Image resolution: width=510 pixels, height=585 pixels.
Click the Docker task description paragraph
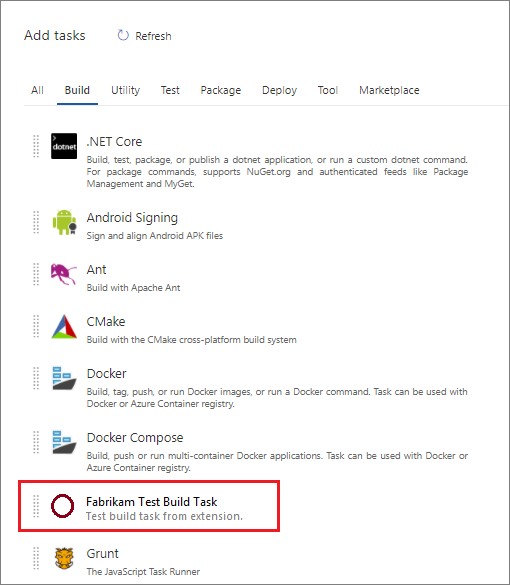[x=277, y=398]
